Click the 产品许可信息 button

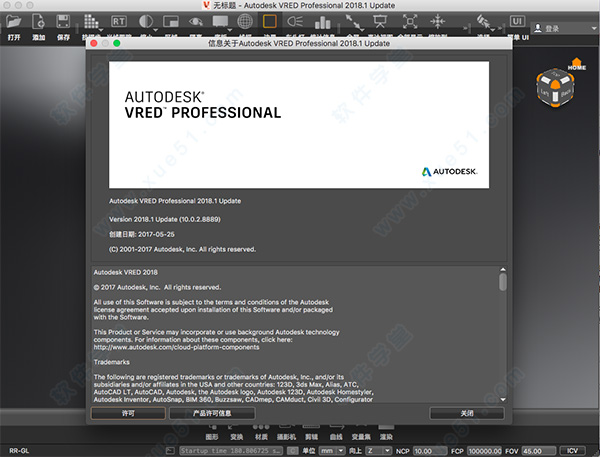(x=212, y=413)
